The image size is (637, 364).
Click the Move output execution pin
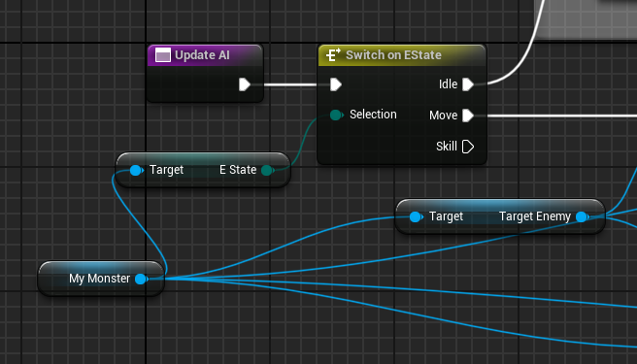tap(468, 116)
